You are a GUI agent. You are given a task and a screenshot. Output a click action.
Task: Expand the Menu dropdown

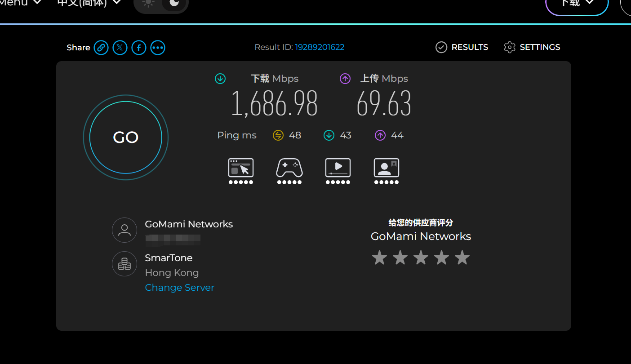(x=21, y=3)
